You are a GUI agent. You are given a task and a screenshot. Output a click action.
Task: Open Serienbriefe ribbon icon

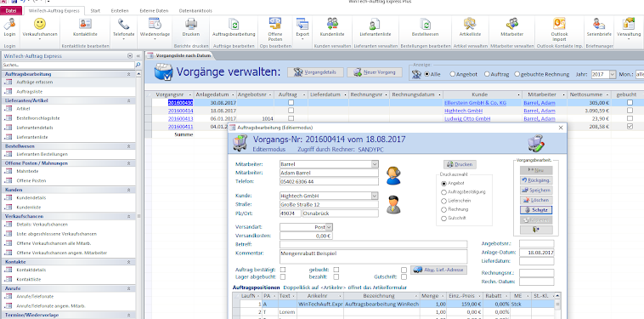[x=599, y=24]
